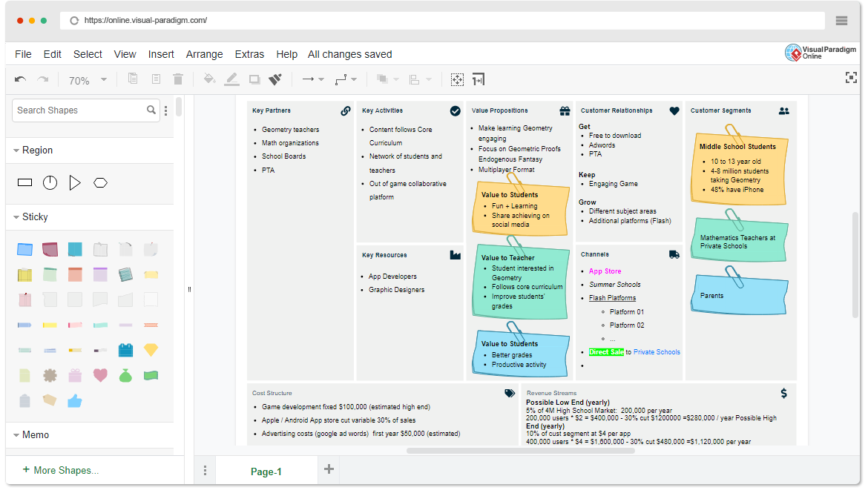Viewport: 868px width, 493px height.
Task: Click the Channels truck icon
Action: coord(674,254)
